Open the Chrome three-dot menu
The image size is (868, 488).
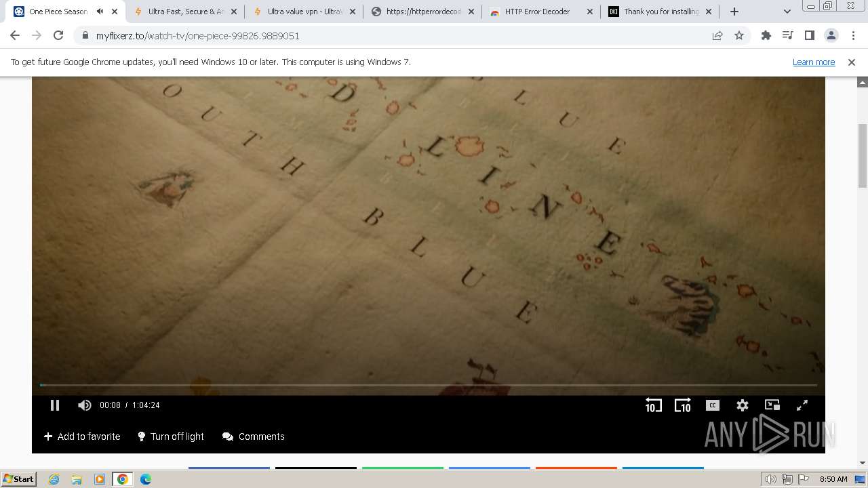tap(853, 36)
